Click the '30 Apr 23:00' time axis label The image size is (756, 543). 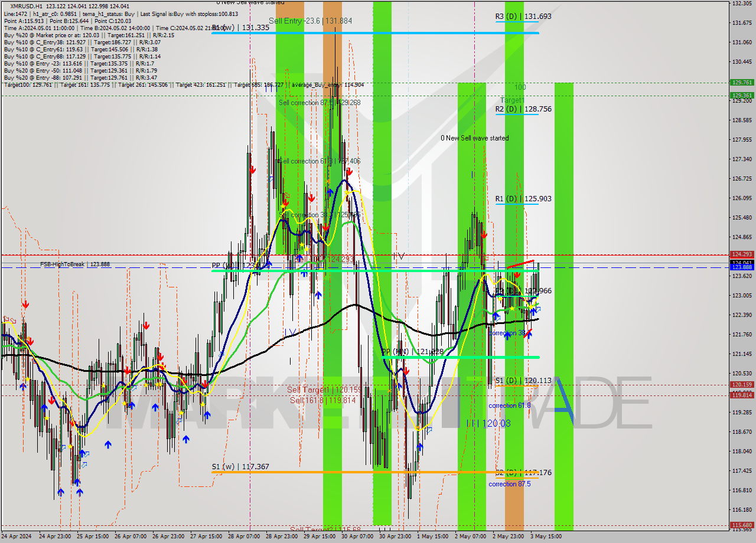click(396, 537)
